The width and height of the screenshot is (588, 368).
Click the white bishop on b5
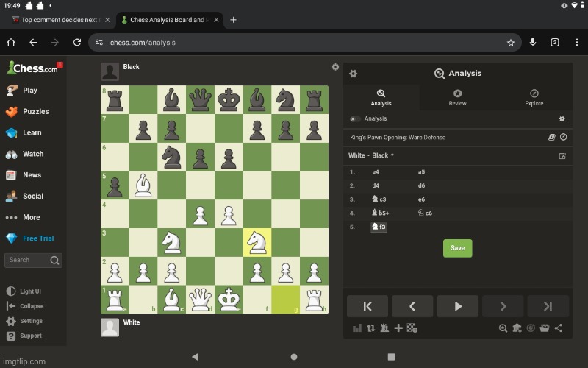[143, 185]
